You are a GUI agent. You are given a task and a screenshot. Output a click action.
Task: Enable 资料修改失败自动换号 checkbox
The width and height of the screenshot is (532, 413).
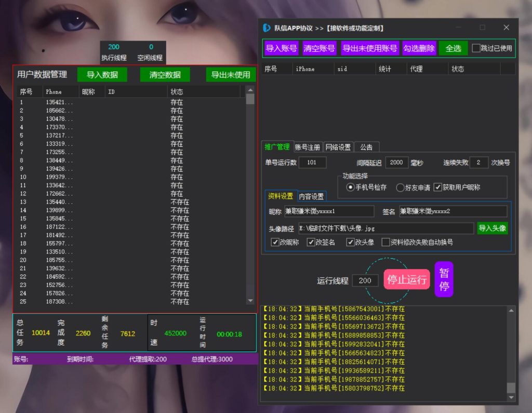[385, 242]
